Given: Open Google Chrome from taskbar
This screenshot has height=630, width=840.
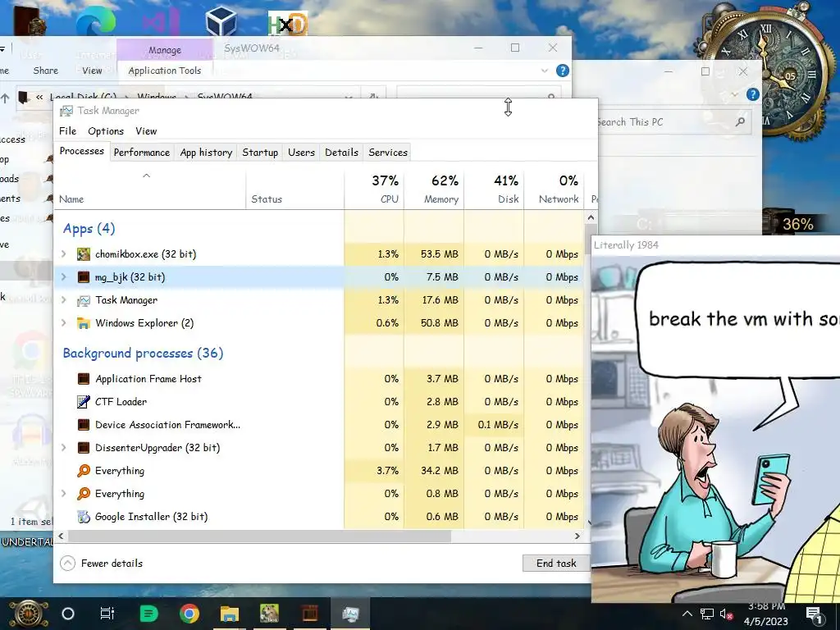Looking at the screenshot, I should (x=189, y=614).
